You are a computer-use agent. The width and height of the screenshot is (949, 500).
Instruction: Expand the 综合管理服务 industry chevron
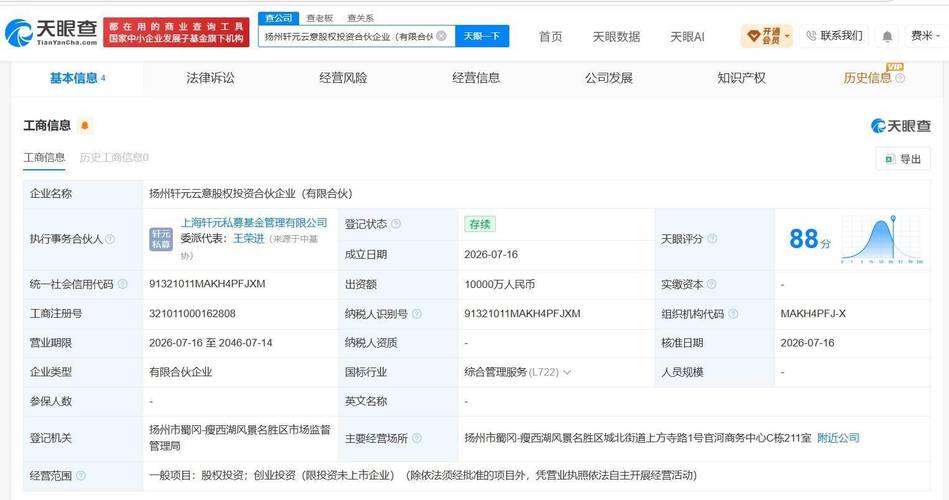[567, 372]
